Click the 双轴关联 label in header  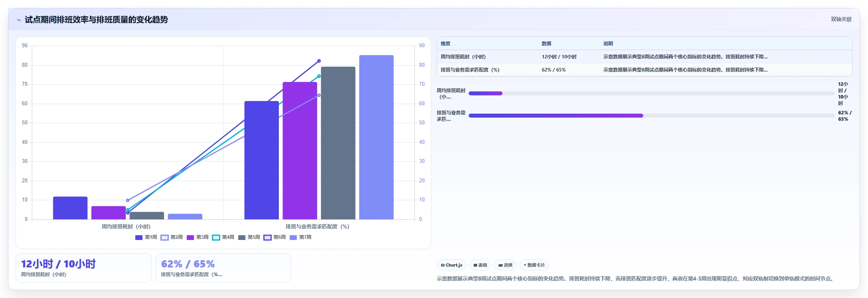pyautogui.click(x=841, y=19)
